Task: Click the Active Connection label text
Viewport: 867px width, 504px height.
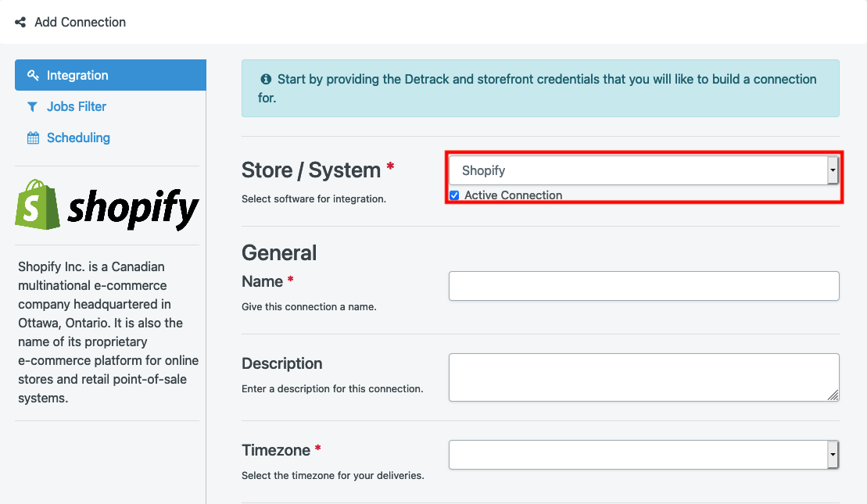Action: [513, 195]
